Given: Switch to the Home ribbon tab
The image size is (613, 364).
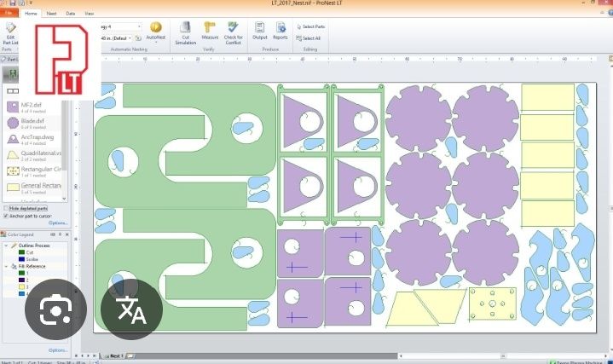Looking at the screenshot, I should [x=31, y=14].
